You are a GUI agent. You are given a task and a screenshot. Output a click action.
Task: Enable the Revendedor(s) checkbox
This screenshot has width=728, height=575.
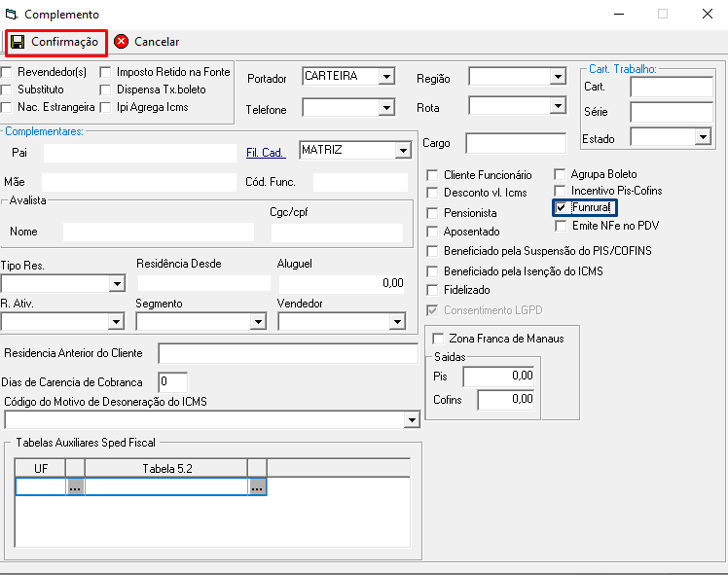[x=7, y=72]
